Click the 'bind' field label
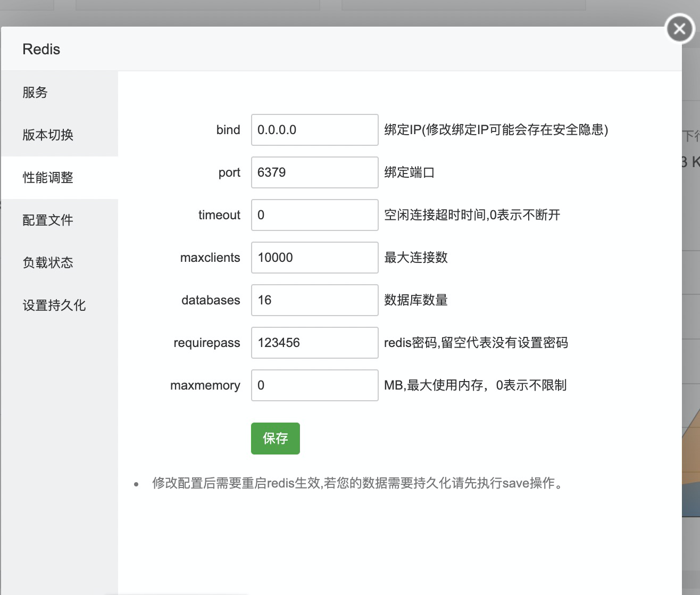The height and width of the screenshot is (595, 700). tap(228, 130)
